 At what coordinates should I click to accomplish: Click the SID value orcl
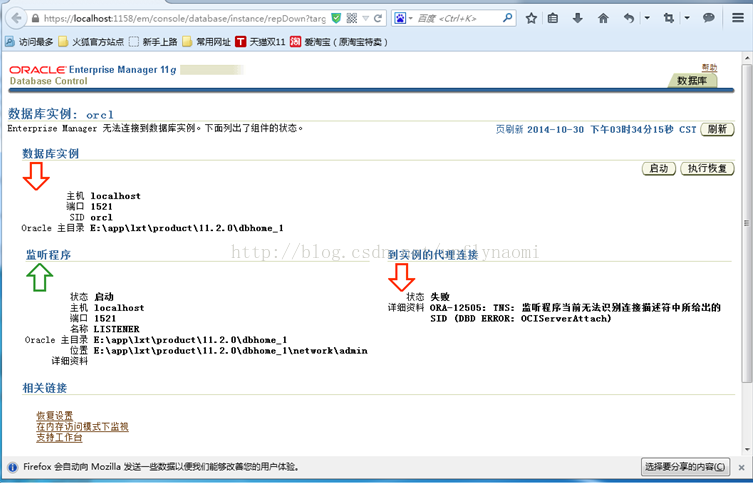[x=101, y=217]
